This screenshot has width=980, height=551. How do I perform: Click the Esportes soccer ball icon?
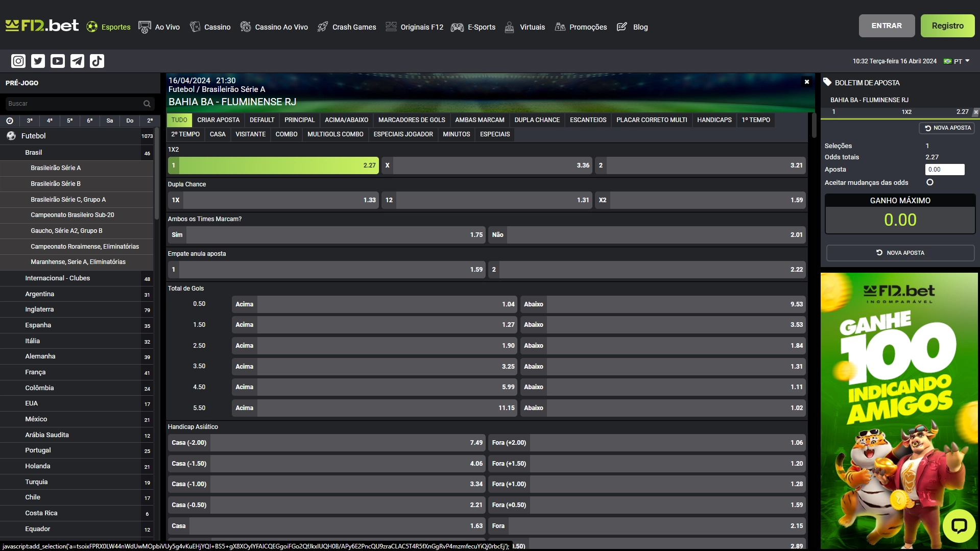pos(92,27)
